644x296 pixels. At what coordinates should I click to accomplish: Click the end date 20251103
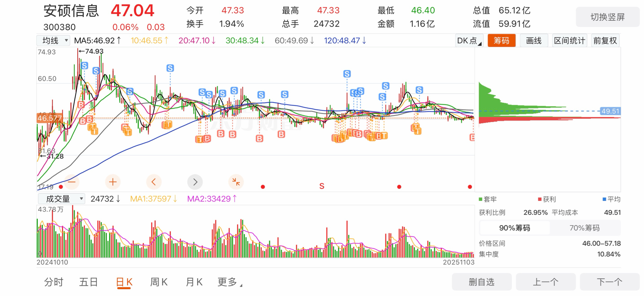click(458, 262)
